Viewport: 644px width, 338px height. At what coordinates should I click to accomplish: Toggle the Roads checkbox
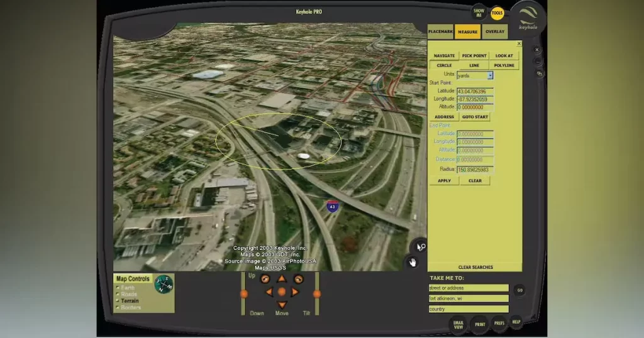pos(118,295)
